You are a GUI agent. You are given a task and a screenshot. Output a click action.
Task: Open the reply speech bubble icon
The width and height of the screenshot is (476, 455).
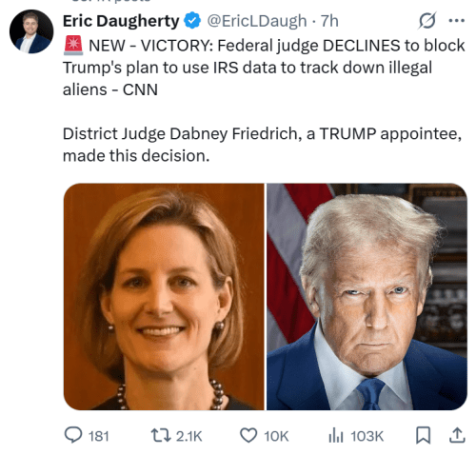(x=73, y=435)
